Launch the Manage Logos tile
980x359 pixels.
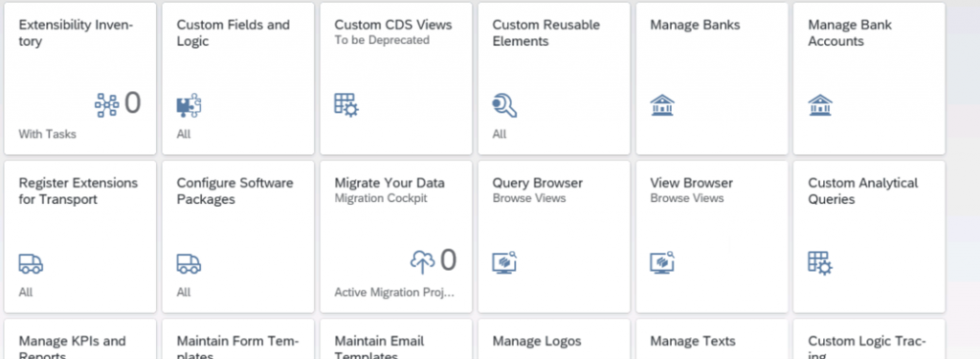554,339
